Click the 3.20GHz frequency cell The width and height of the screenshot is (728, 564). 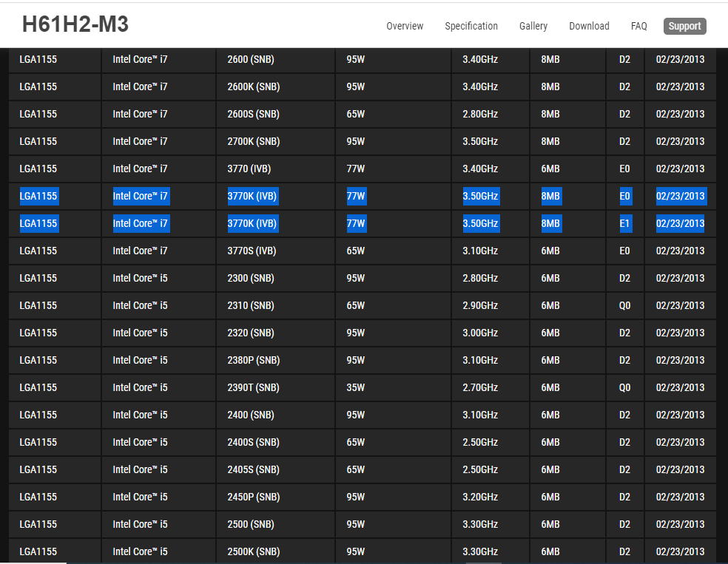click(480, 497)
